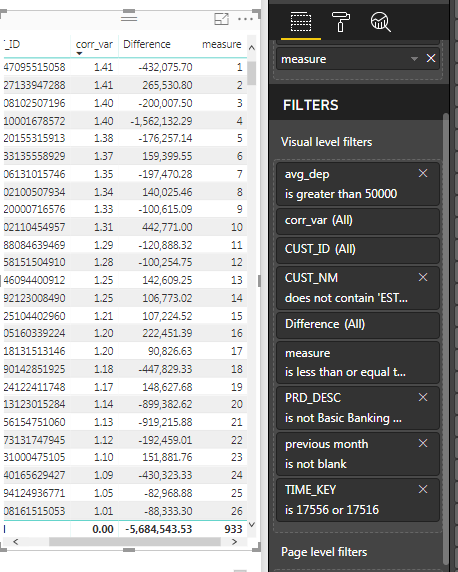
Task: Click the Visual level filters heading
Action: (326, 142)
